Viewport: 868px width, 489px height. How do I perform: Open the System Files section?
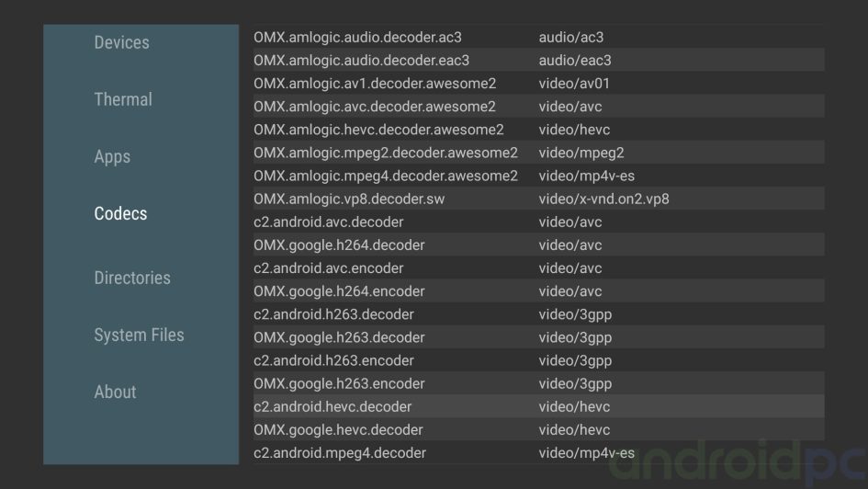(x=139, y=335)
